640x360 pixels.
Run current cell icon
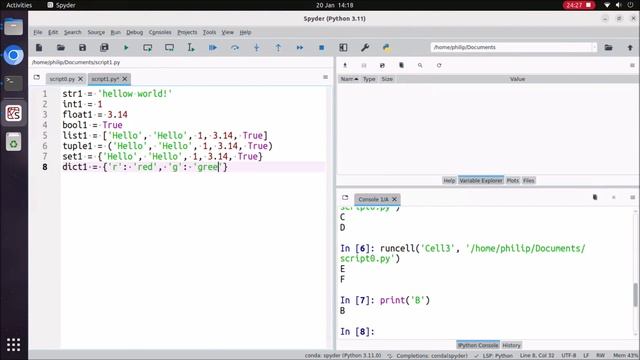tap(148, 48)
